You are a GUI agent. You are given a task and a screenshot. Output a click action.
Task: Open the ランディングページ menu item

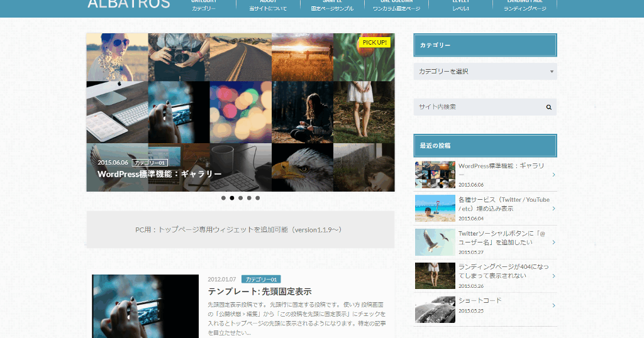(525, 6)
